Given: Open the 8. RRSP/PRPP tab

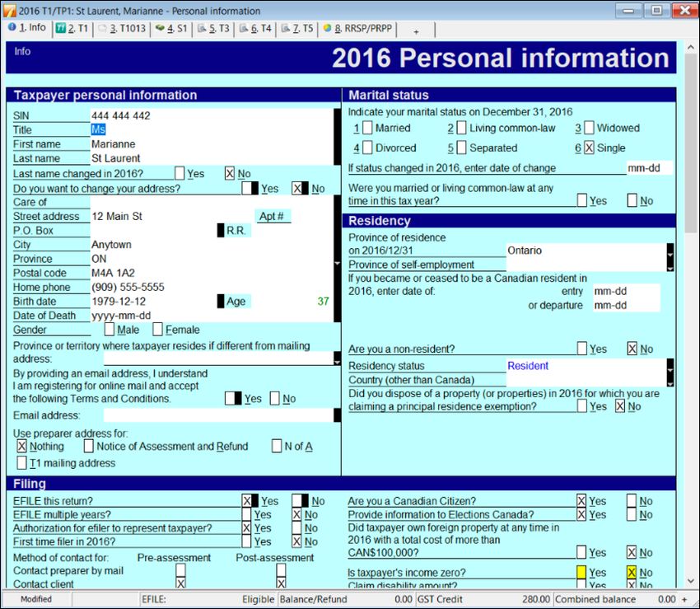Looking at the screenshot, I should (x=358, y=28).
